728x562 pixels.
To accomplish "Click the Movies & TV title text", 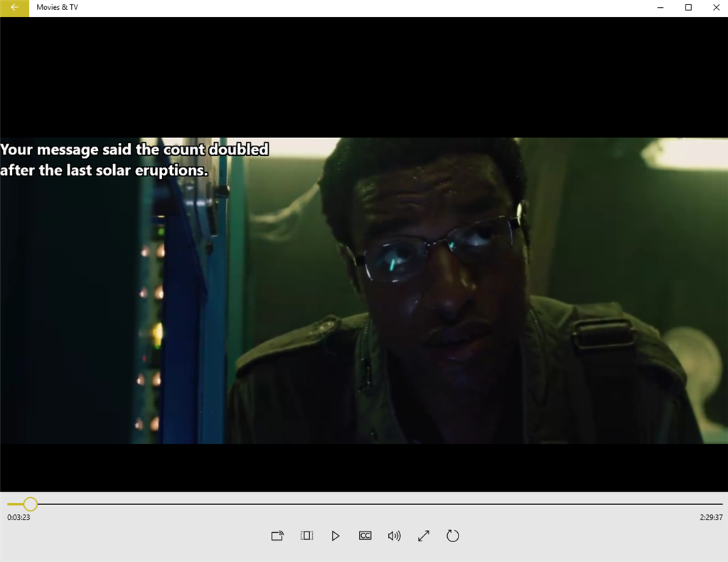I will (57, 7).
